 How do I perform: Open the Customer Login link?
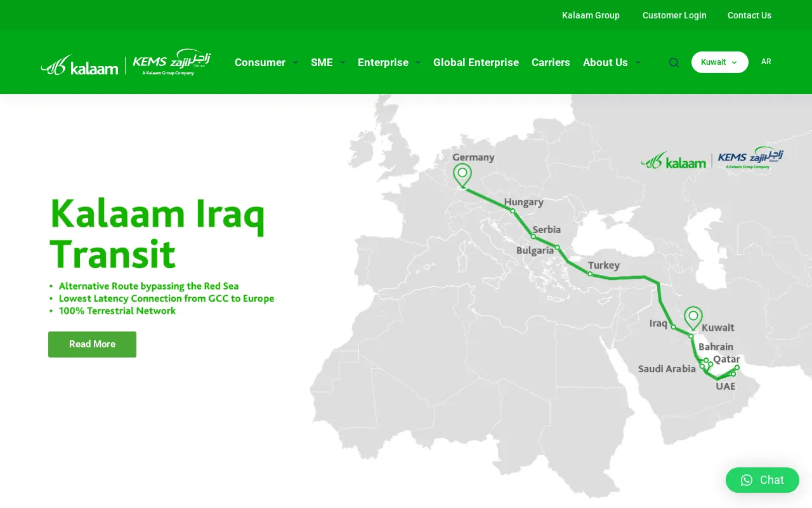tap(674, 15)
